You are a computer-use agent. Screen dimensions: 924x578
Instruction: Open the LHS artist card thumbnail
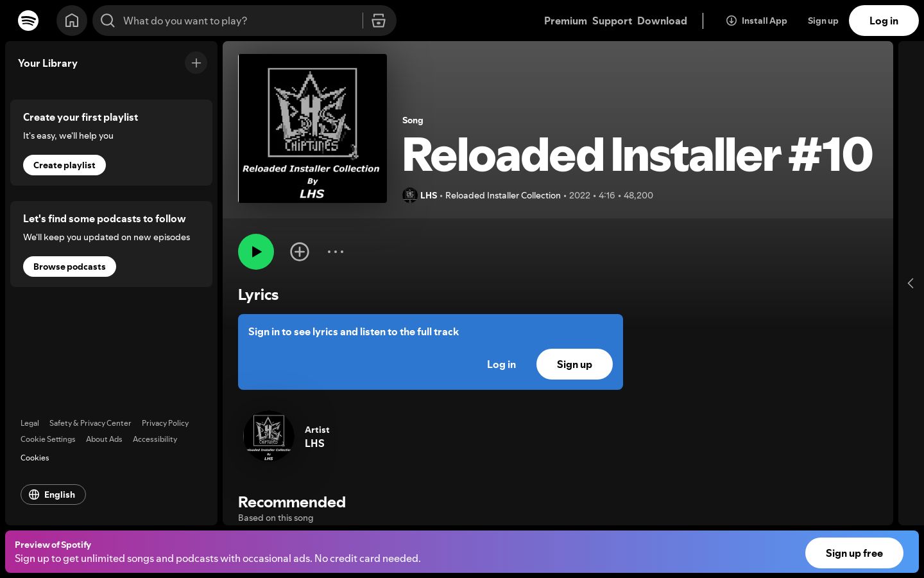269,437
